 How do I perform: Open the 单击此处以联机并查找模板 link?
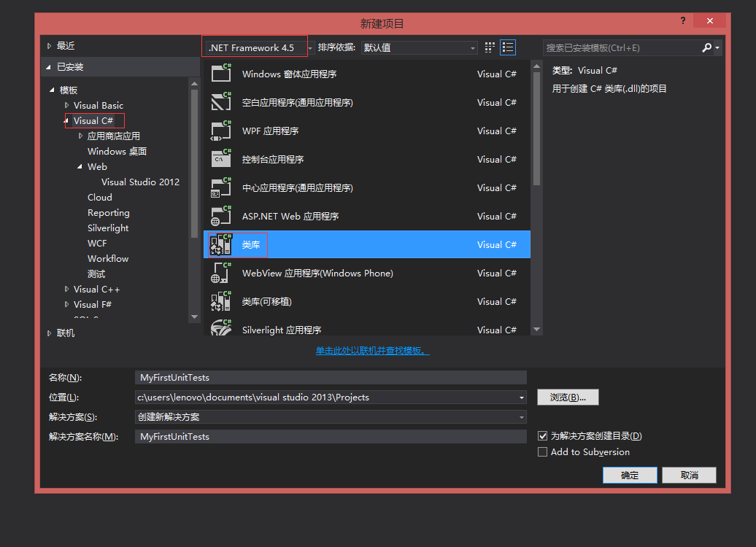click(x=373, y=351)
